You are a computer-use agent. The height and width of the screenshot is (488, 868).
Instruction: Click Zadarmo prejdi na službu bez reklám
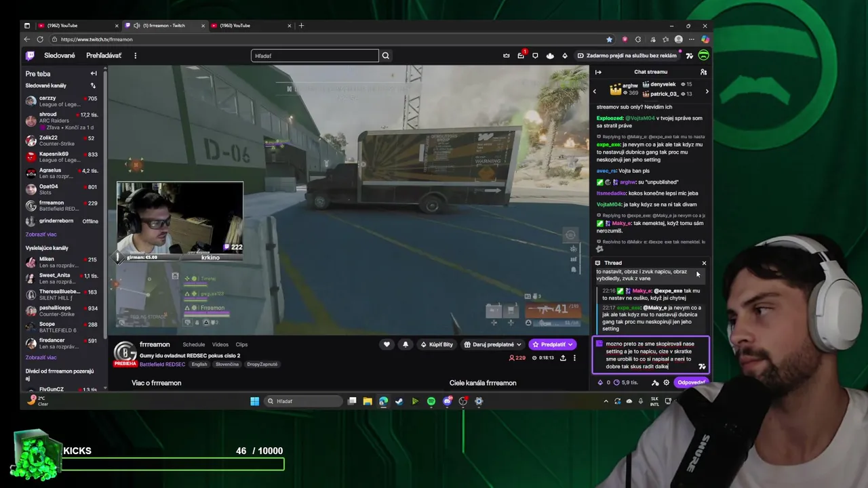pyautogui.click(x=627, y=56)
